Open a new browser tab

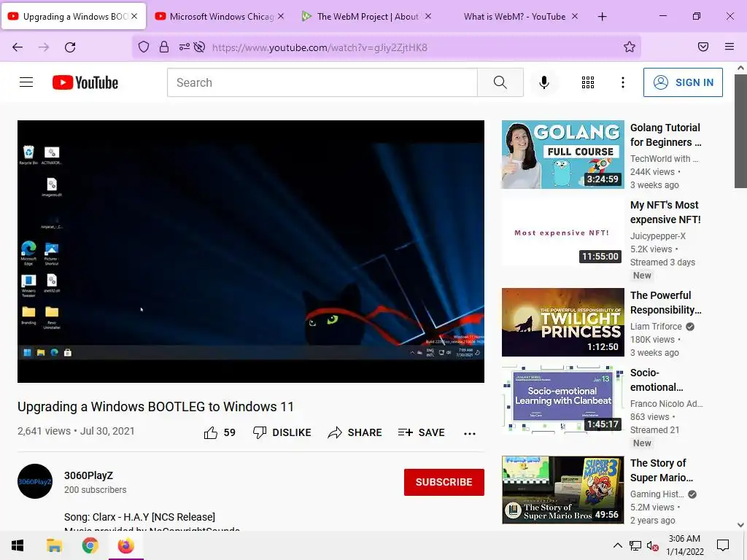tap(602, 17)
